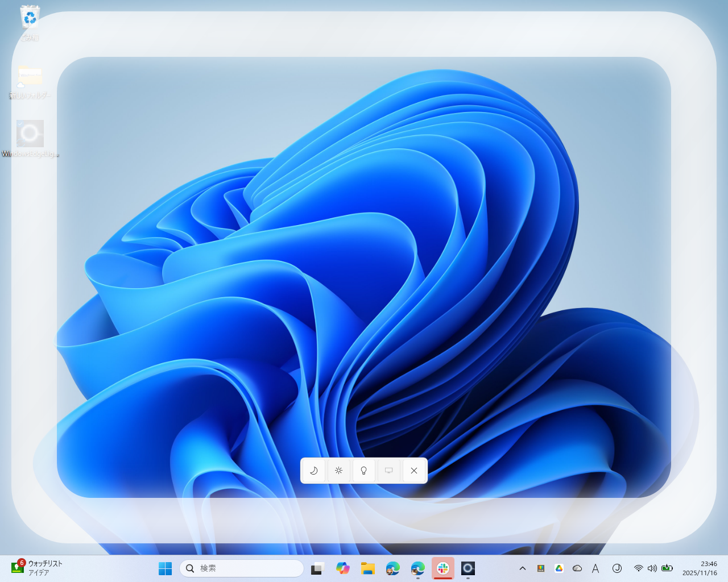Image resolution: width=728 pixels, height=582 pixels.
Task: Open the second Edge browser profile
Action: pyautogui.click(x=418, y=568)
